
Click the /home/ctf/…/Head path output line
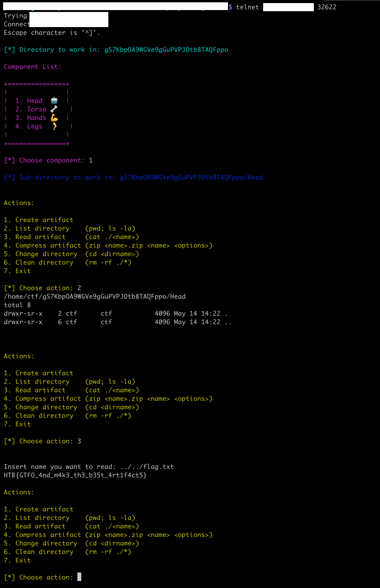pyautogui.click(x=95, y=296)
